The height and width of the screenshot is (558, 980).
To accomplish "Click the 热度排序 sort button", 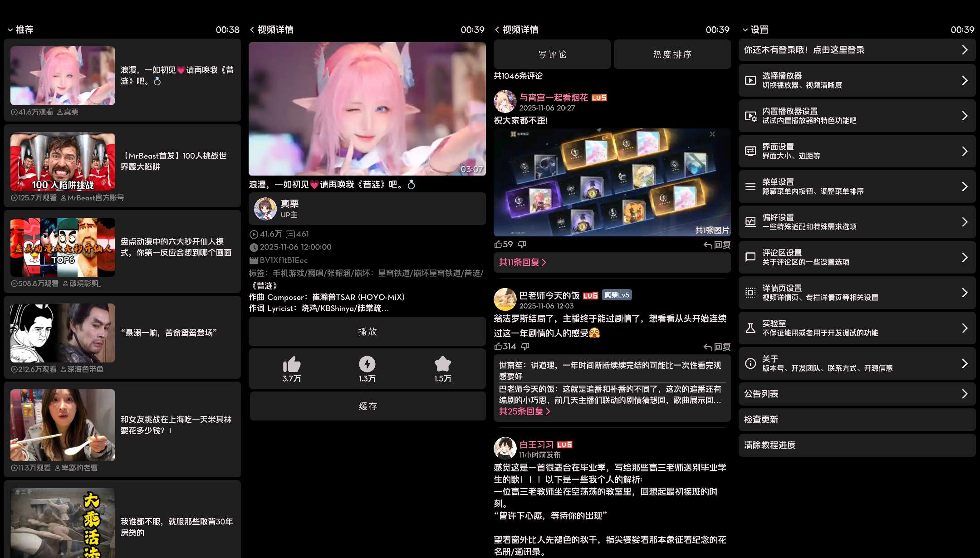I will pyautogui.click(x=672, y=54).
